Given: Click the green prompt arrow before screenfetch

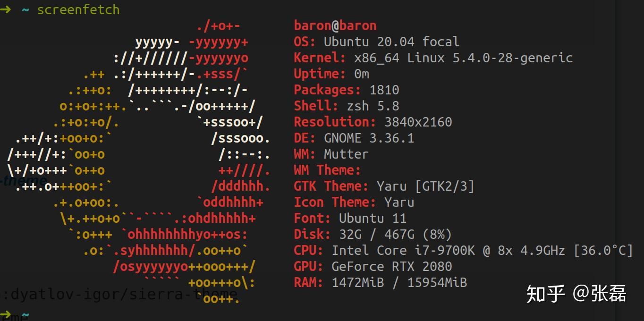Looking at the screenshot, I should [x=5, y=9].
